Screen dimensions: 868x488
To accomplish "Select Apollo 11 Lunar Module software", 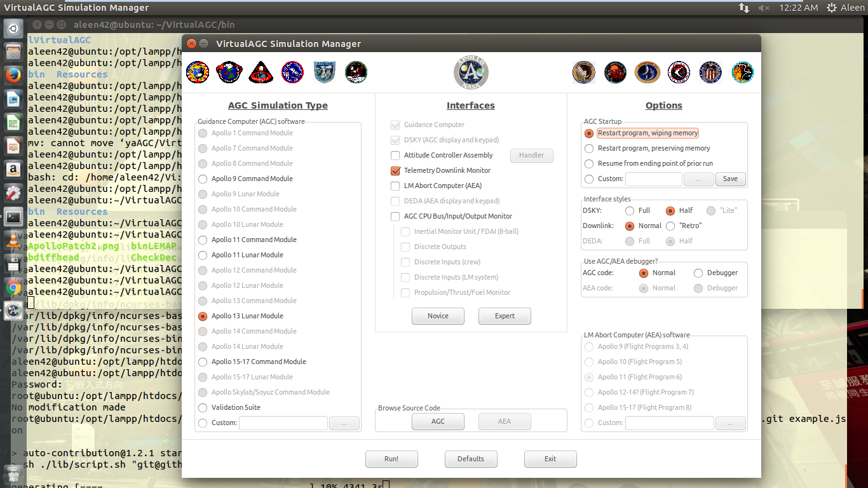I will pos(241,255).
